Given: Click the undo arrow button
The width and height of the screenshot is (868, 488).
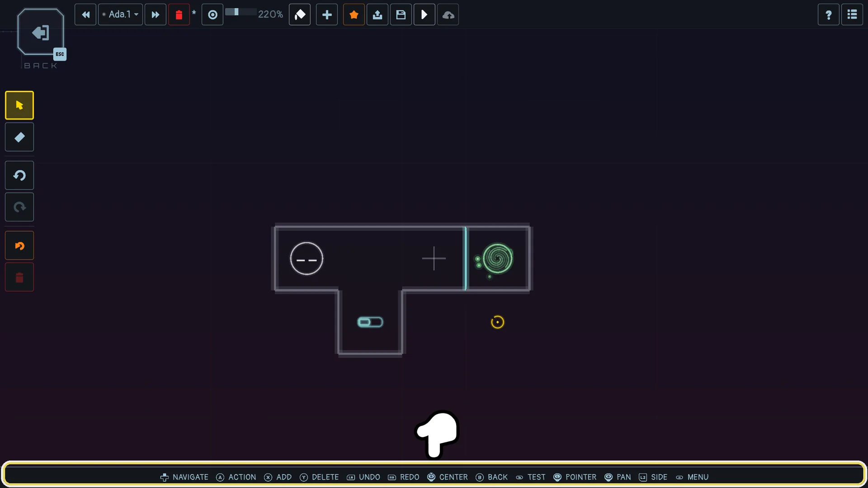Looking at the screenshot, I should (x=19, y=175).
